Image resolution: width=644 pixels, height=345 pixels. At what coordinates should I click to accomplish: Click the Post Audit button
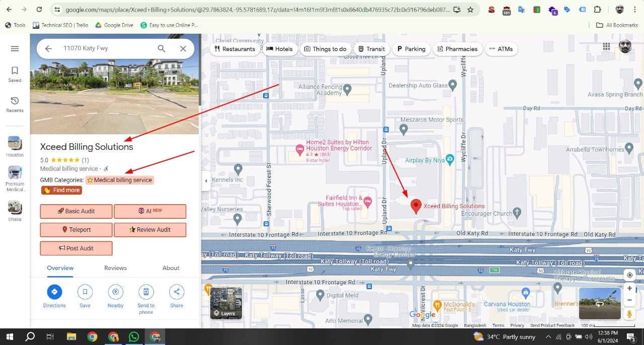point(76,248)
